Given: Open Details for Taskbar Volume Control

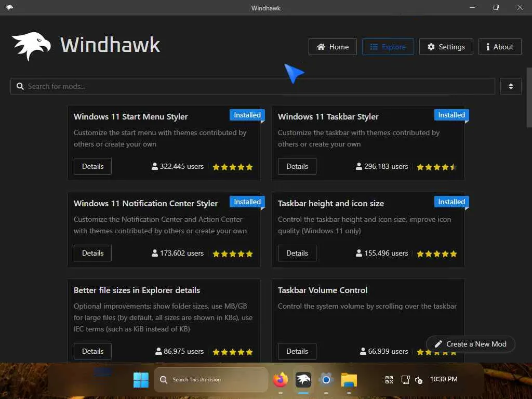Looking at the screenshot, I should coord(297,351).
